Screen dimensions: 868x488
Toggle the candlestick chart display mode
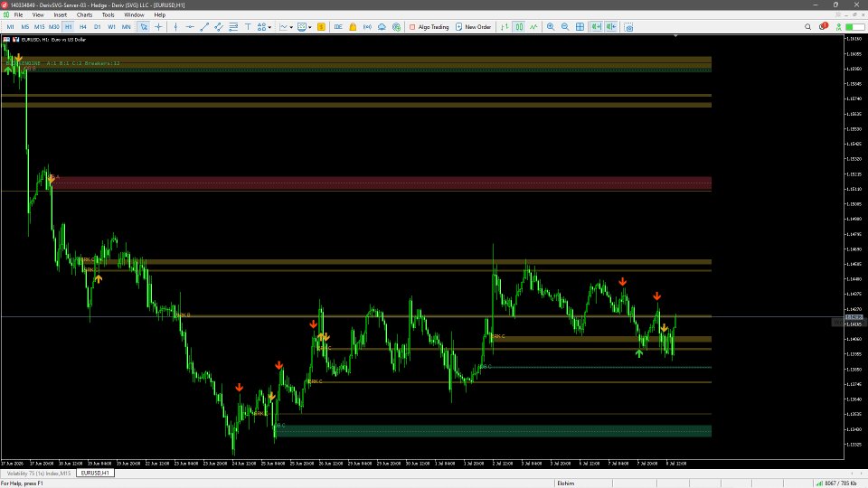519,26
